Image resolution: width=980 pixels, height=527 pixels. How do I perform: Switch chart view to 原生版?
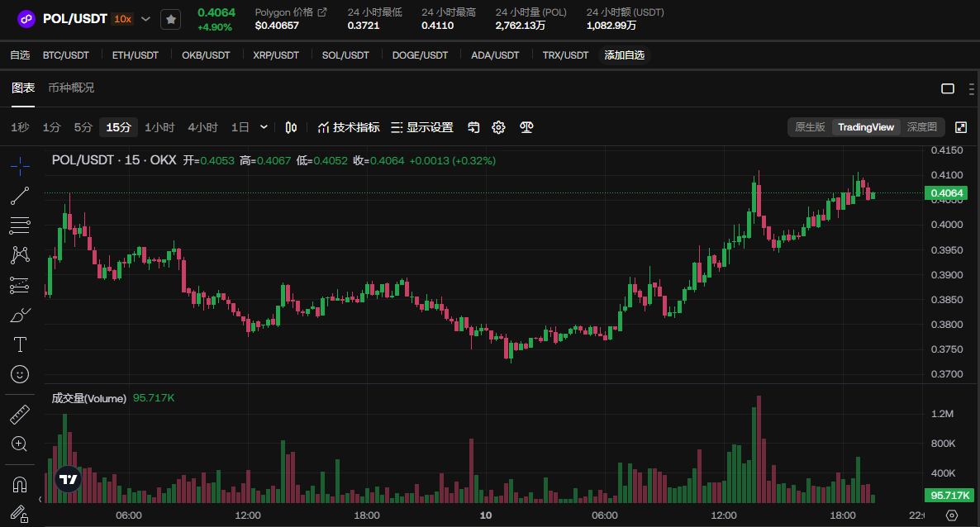click(x=810, y=127)
